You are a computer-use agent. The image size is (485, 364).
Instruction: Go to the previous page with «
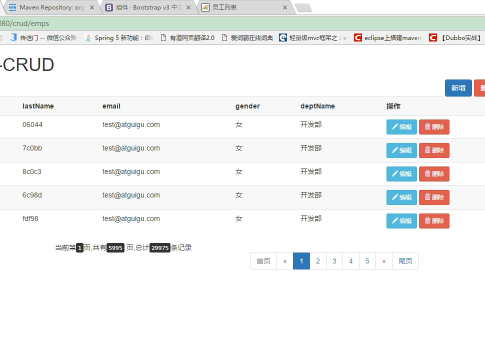(285, 261)
